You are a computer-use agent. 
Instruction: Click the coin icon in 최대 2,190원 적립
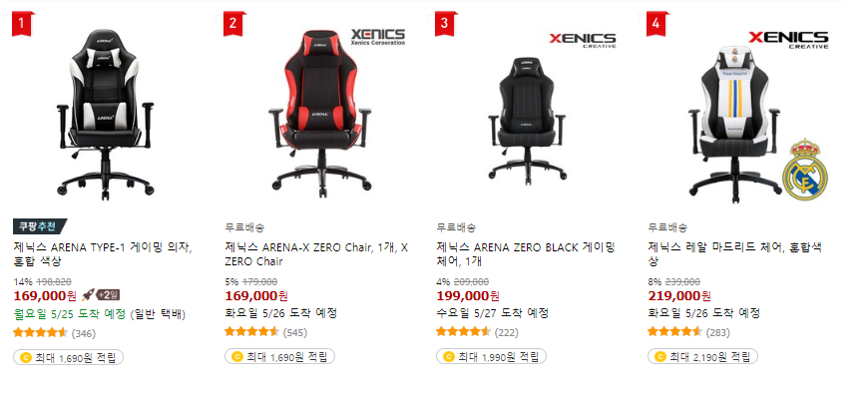pos(659,357)
